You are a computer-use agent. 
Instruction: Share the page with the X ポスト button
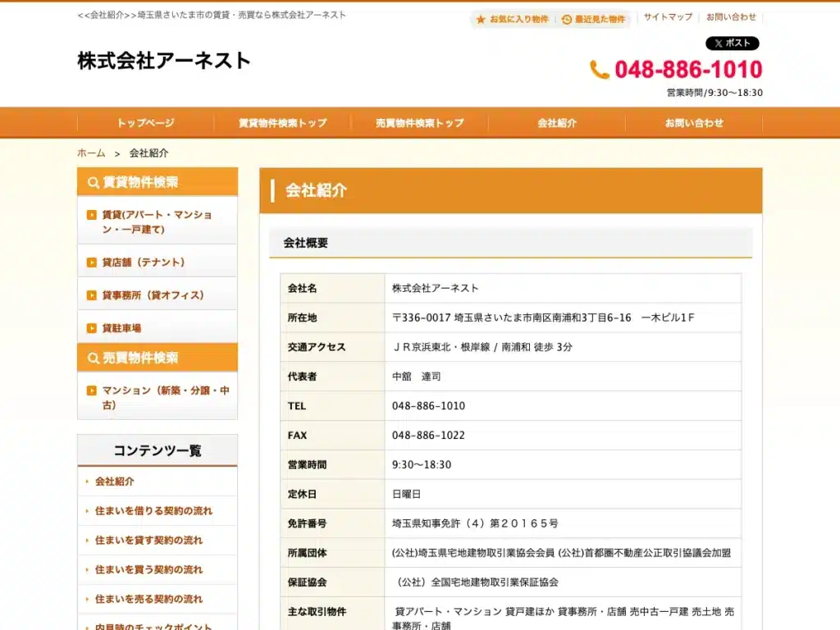point(732,43)
